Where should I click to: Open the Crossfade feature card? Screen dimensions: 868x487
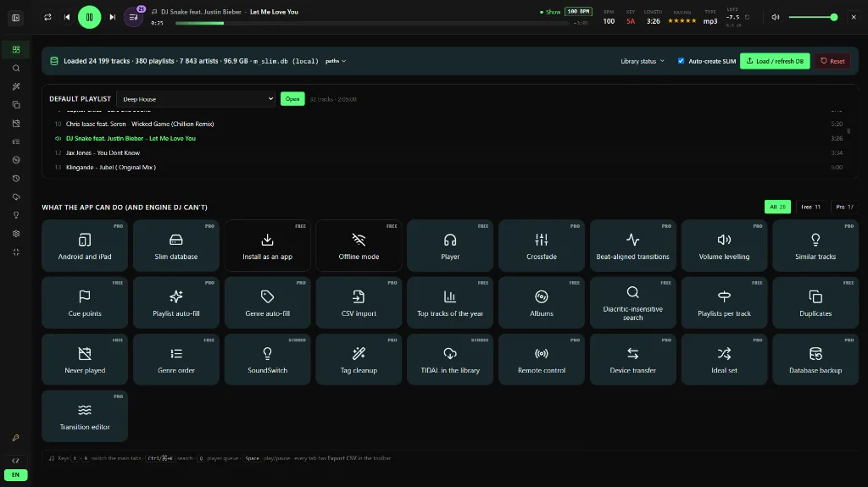click(x=542, y=246)
